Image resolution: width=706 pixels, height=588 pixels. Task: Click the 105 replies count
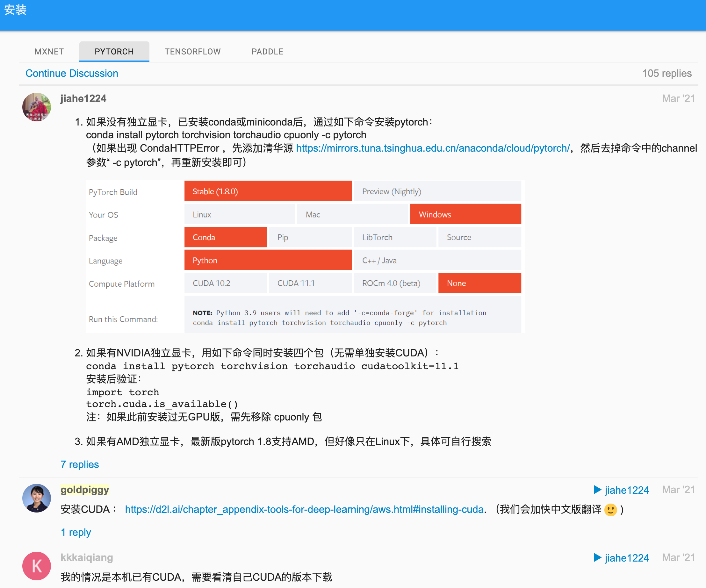(x=667, y=73)
